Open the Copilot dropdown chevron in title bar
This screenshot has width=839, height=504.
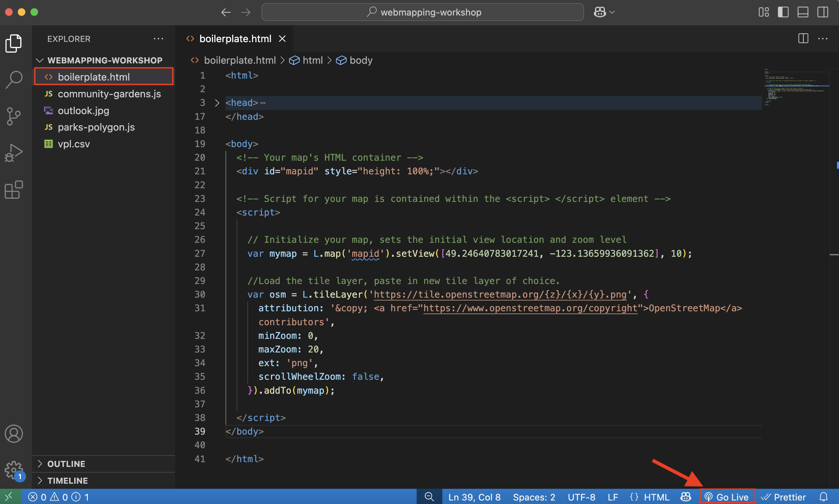(612, 12)
